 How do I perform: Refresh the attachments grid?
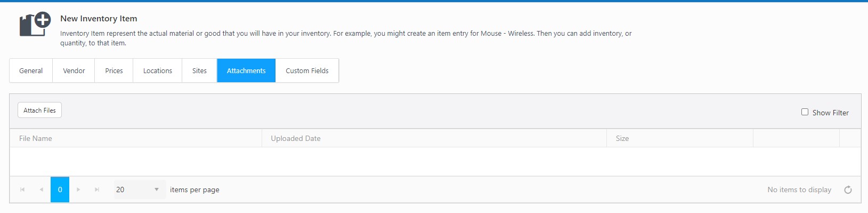pyautogui.click(x=848, y=190)
